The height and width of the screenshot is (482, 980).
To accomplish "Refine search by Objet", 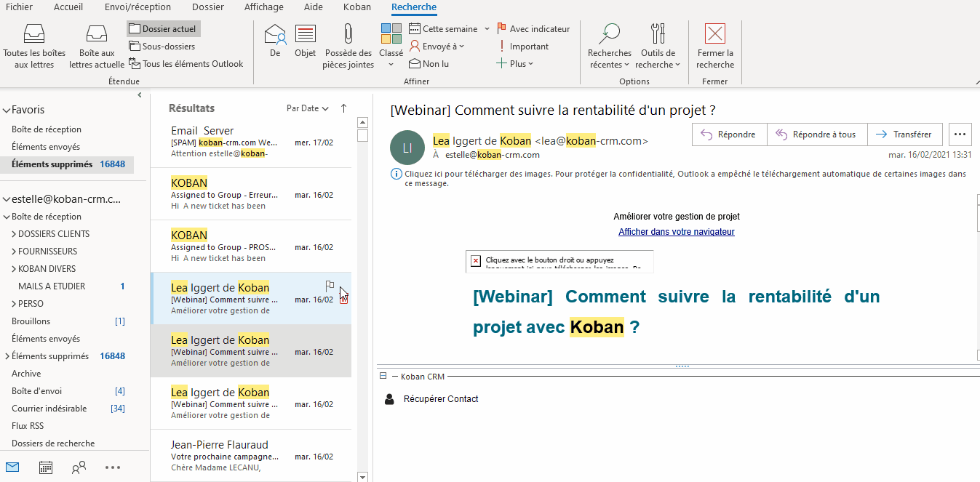I will (306, 41).
